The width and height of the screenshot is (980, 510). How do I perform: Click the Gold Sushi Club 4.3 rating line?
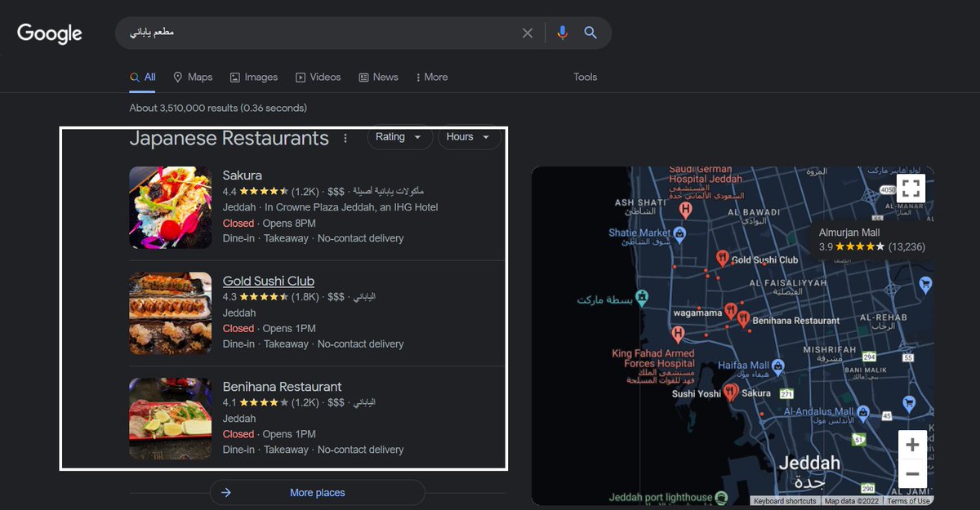click(x=299, y=297)
